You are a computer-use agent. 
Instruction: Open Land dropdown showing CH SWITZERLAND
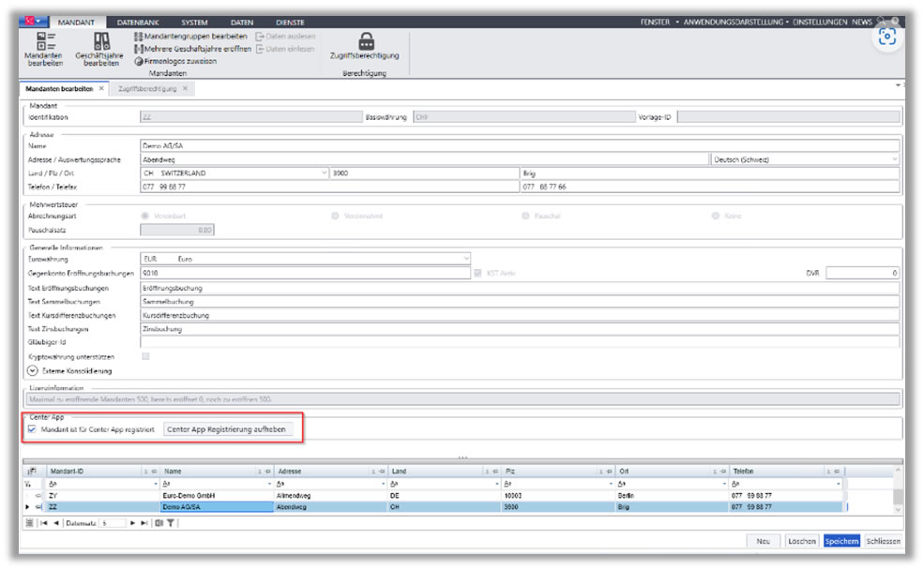click(324, 173)
